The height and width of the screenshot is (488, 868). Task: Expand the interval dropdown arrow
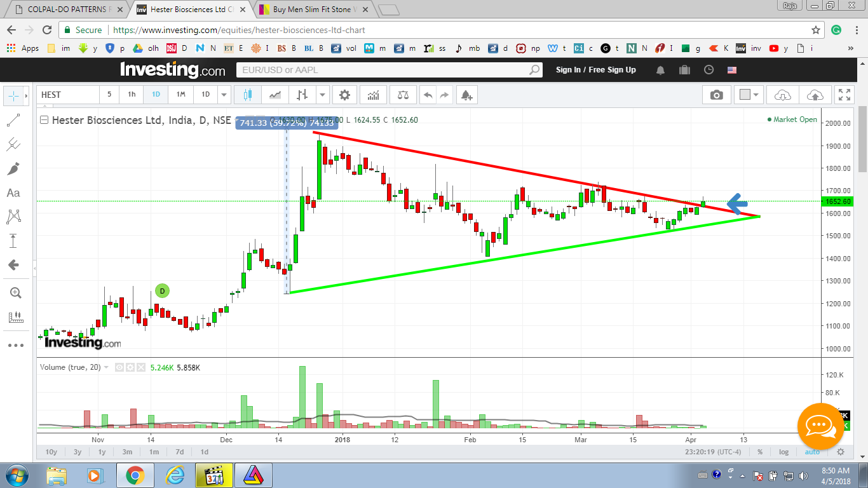(224, 95)
